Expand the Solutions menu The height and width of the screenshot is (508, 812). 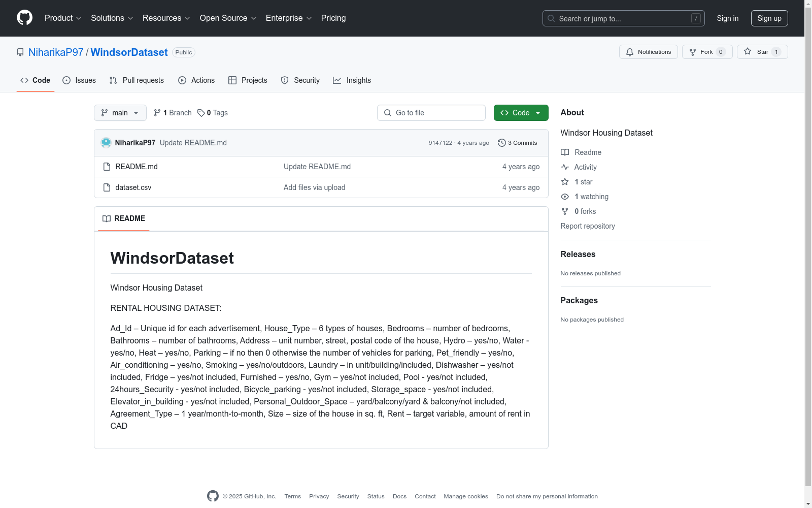pyautogui.click(x=112, y=18)
